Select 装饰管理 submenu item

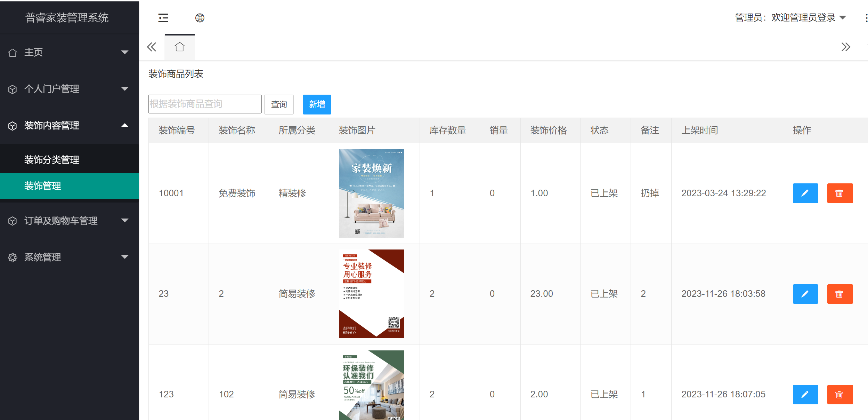[43, 186]
